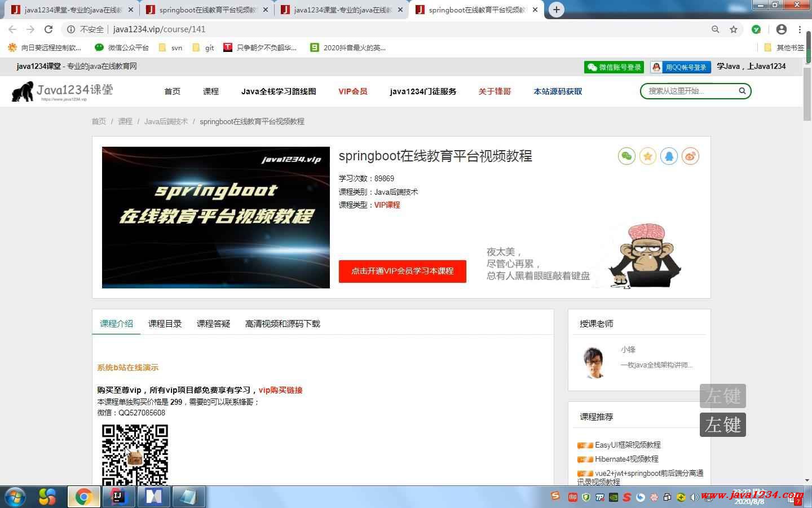The width and height of the screenshot is (812, 508).
Task: Bookmark this page with the star icon
Action: tap(734, 29)
